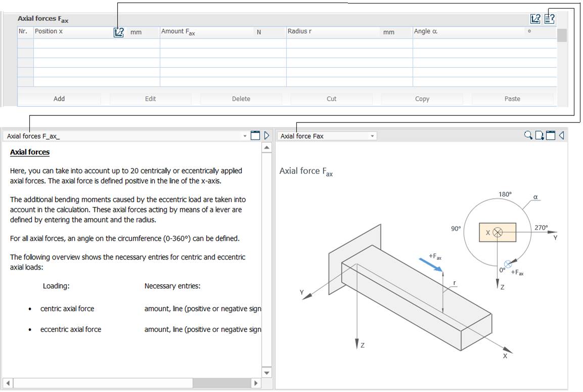The image size is (583, 392).
Task: Click help text horizontal scroll right arrow
Action: point(256,383)
